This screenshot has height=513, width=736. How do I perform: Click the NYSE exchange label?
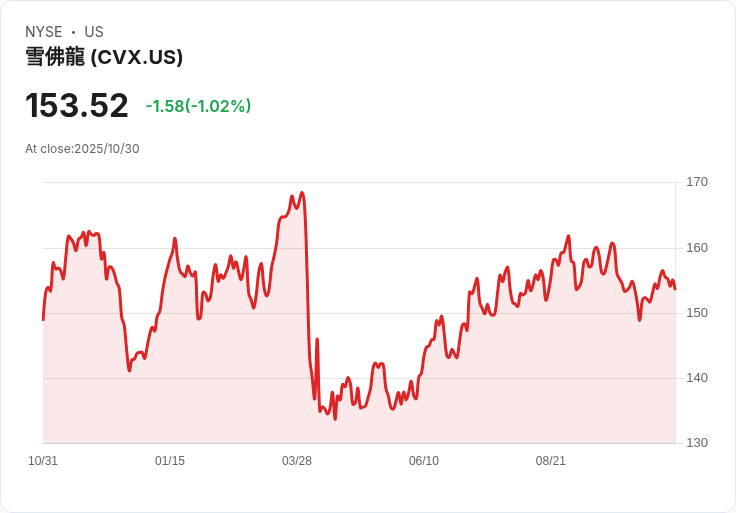tap(44, 32)
